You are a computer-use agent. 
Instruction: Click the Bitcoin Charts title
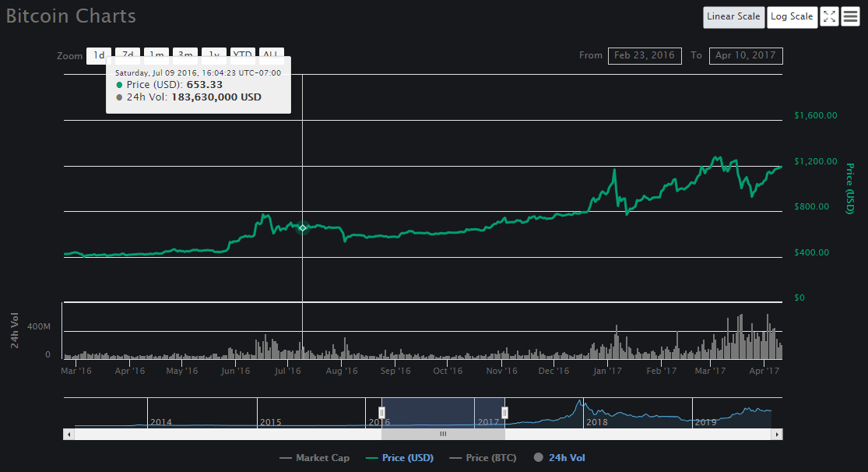[x=71, y=16]
